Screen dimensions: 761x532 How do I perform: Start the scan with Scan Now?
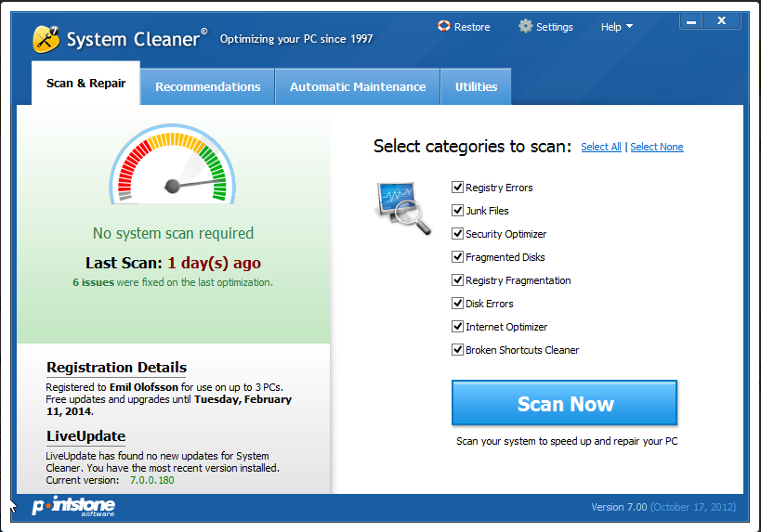564,403
